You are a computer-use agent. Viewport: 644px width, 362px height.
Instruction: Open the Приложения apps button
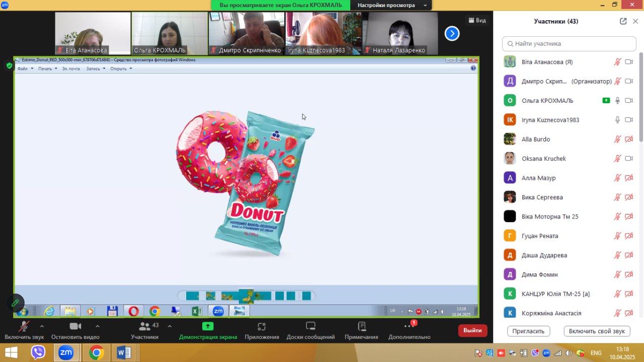tap(262, 330)
